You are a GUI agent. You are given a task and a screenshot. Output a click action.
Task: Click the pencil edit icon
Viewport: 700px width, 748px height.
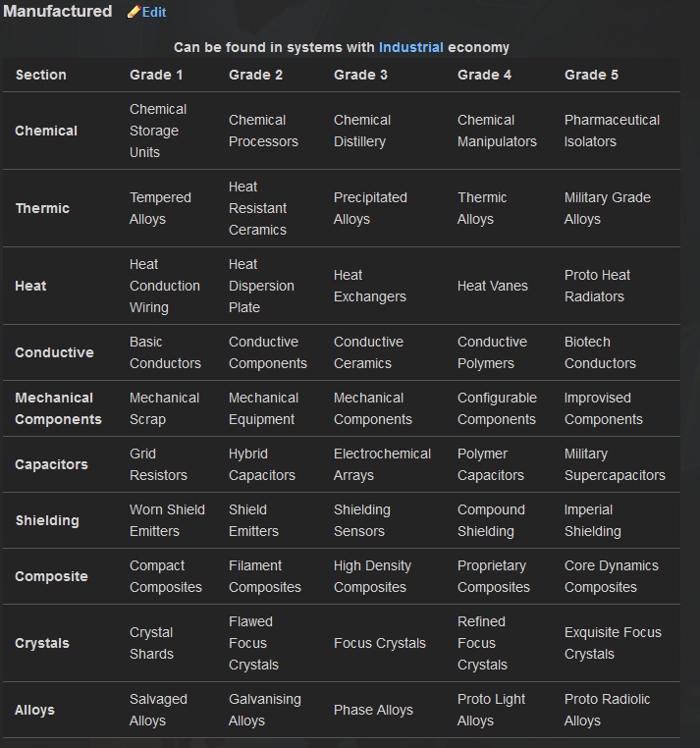(x=134, y=12)
